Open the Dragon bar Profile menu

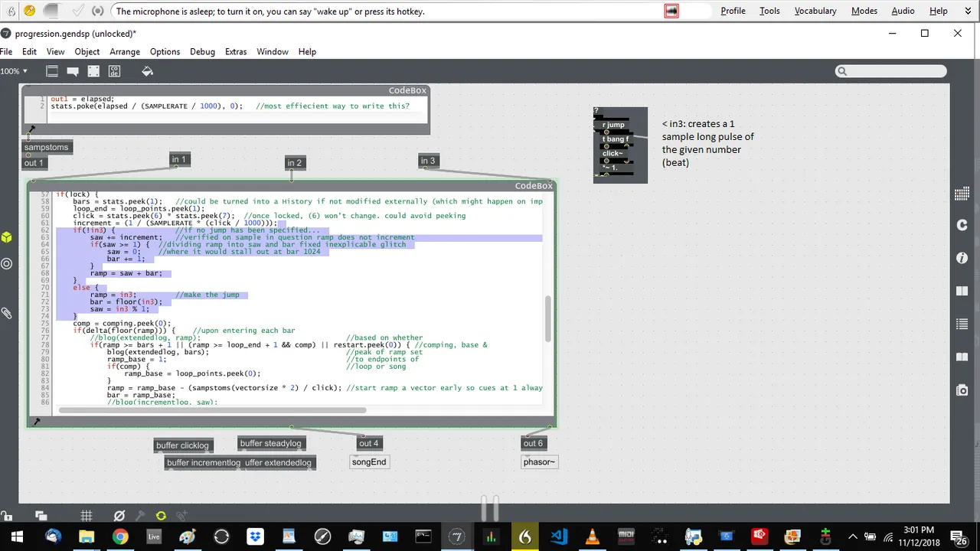pyautogui.click(x=733, y=11)
